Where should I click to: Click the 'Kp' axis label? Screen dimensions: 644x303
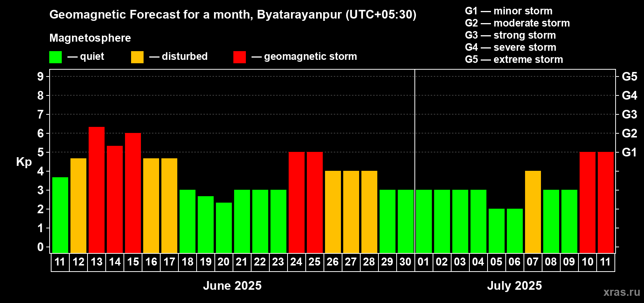click(24, 162)
